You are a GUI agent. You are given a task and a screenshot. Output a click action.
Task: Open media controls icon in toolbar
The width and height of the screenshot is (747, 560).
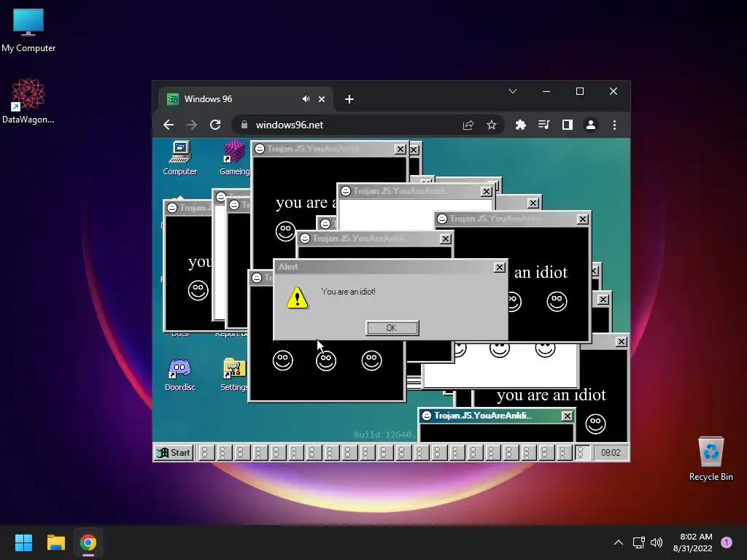(x=543, y=125)
